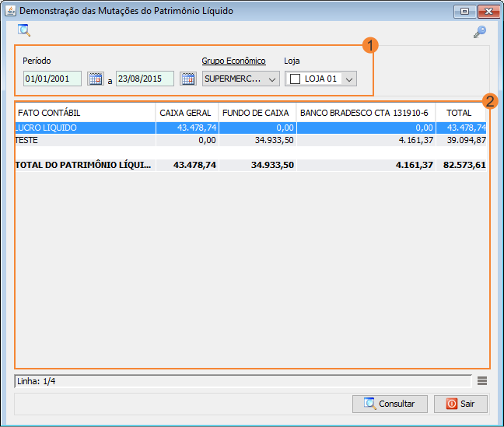Click the TOTAL column header
Image resolution: width=504 pixels, height=427 pixels.
coord(459,113)
